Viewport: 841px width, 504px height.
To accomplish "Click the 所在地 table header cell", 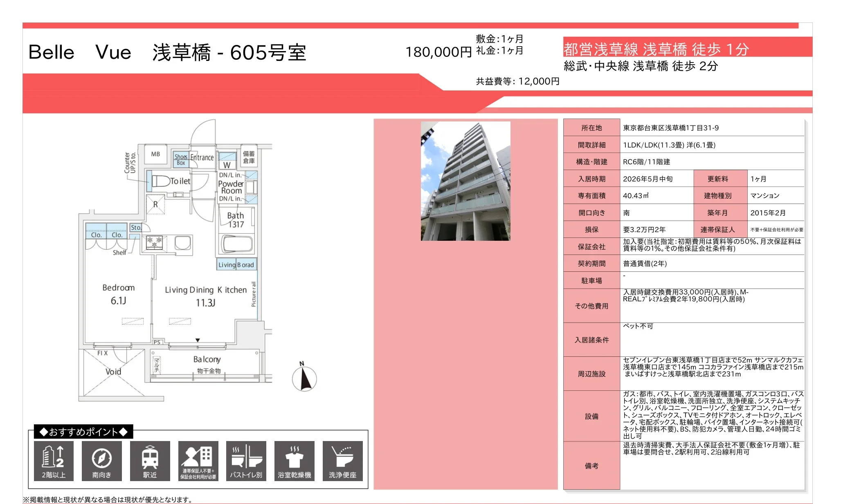I will (x=591, y=128).
